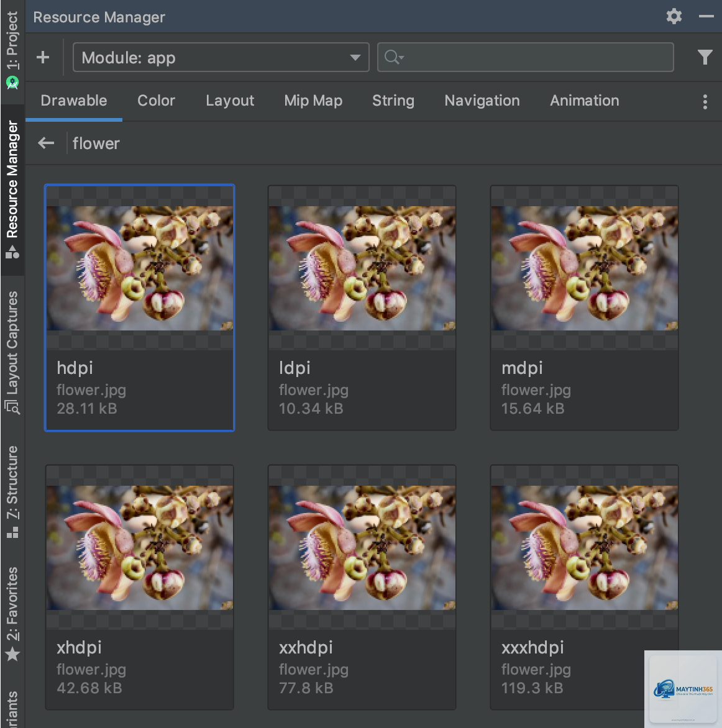
Task: Click the flower breadcrumb title
Action: [x=96, y=143]
